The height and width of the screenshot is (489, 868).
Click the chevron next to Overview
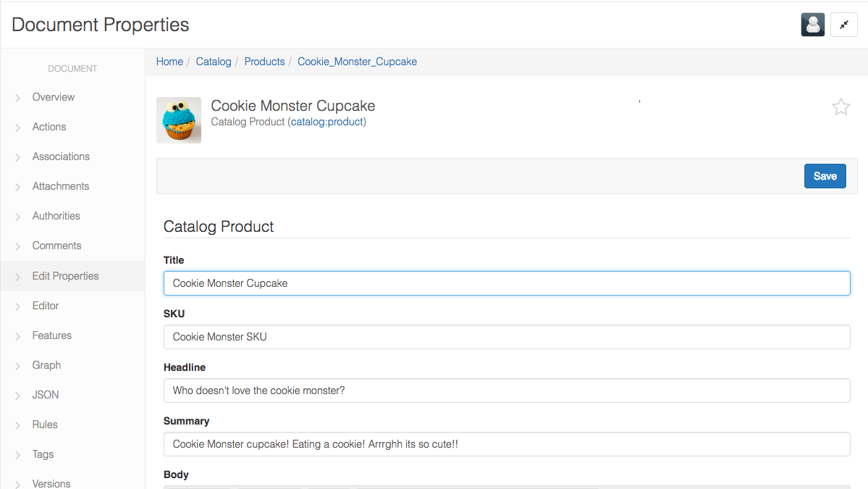(17, 98)
